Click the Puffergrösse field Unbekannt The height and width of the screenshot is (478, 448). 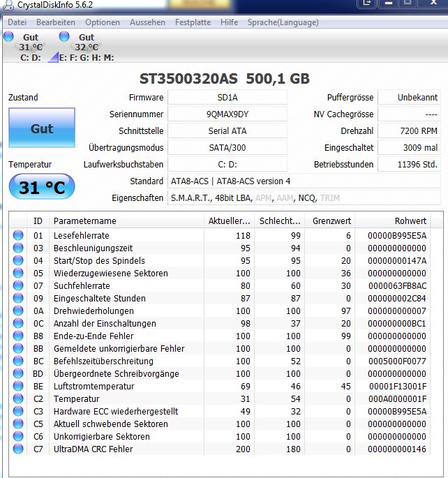[410, 97]
